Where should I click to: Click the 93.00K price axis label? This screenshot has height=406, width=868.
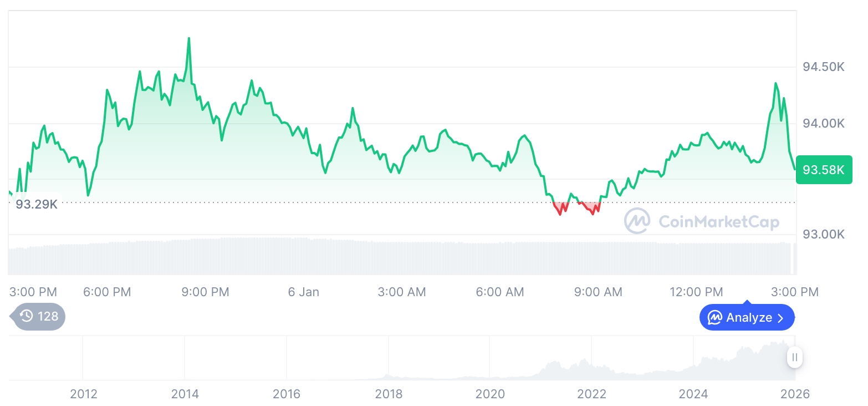tap(824, 235)
